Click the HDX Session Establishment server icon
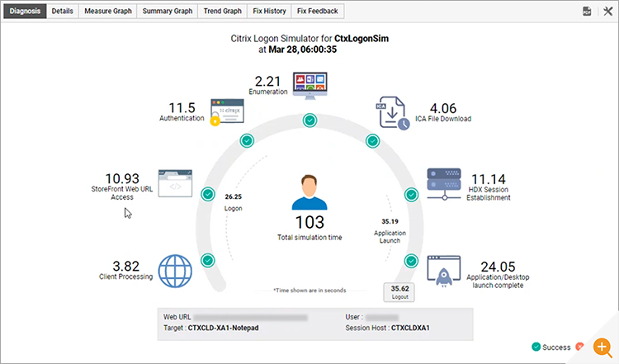Image resolution: width=619 pixels, height=364 pixels. 444,183
